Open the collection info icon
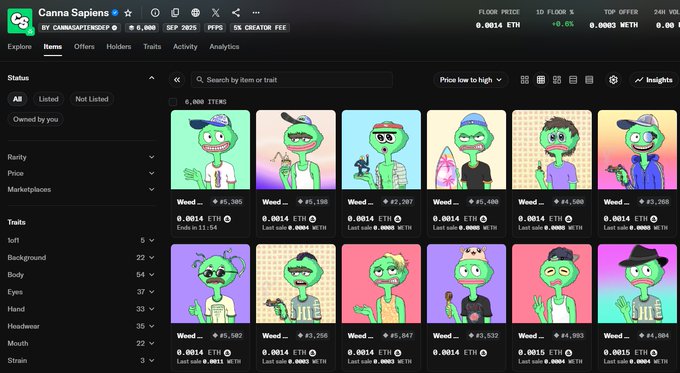 tap(155, 13)
